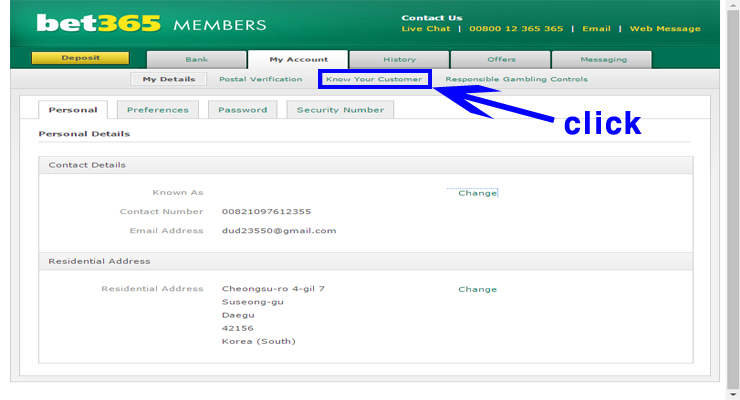Click the Email contact link
The height and width of the screenshot is (400, 740).
pyautogui.click(x=596, y=29)
